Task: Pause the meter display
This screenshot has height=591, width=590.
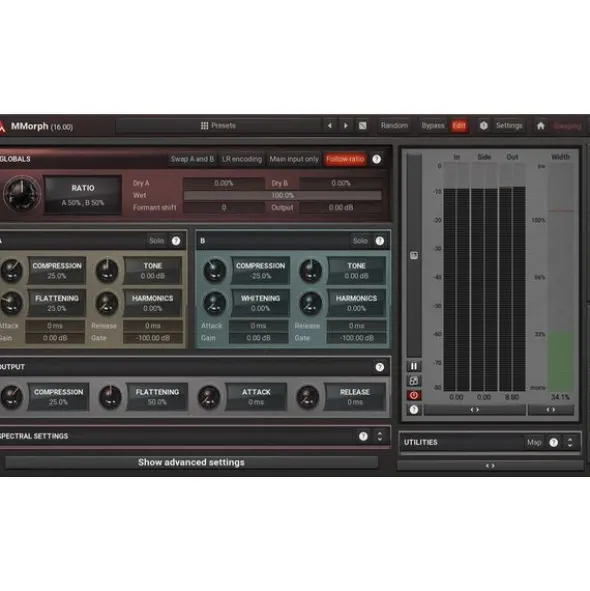Action: pos(414,366)
